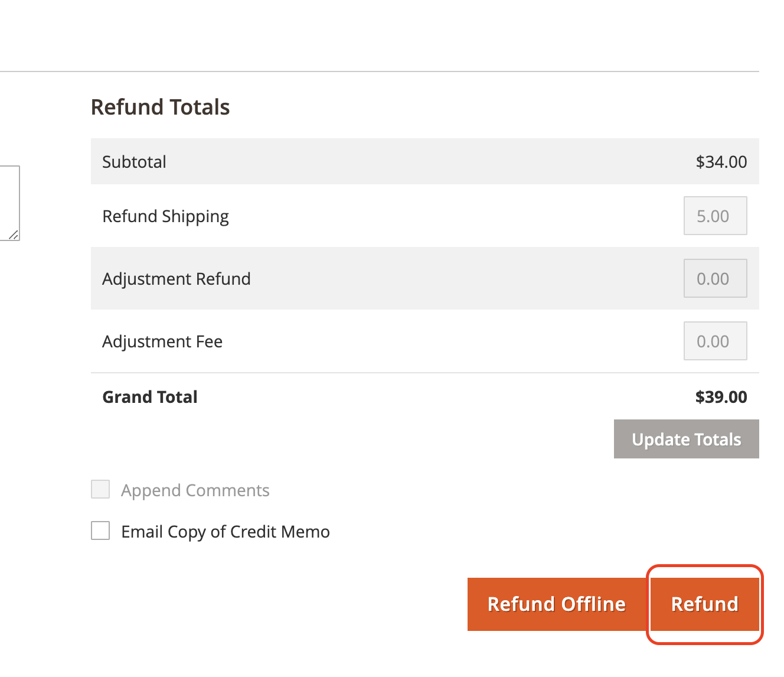This screenshot has width=784, height=677.
Task: Click the Append Comments label text
Action: point(195,490)
